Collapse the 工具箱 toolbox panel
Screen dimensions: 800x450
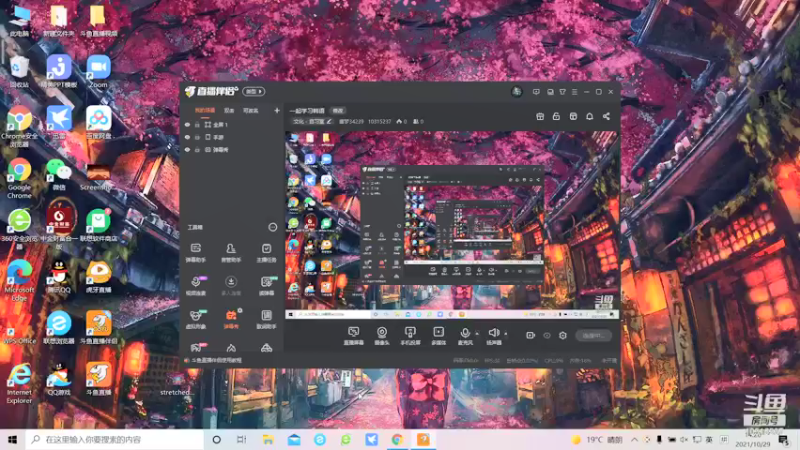click(x=272, y=227)
